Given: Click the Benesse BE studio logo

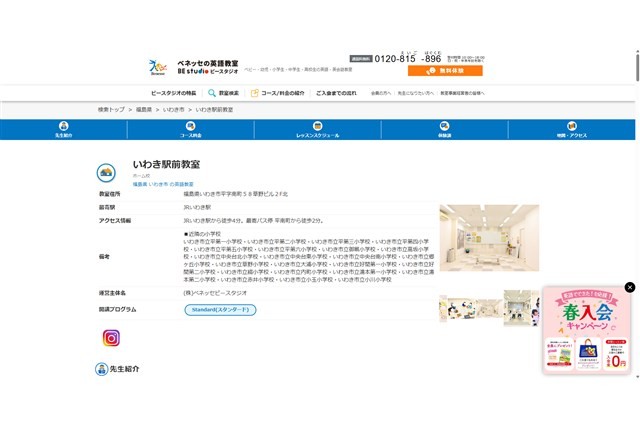Looking at the screenshot, I should (193, 67).
